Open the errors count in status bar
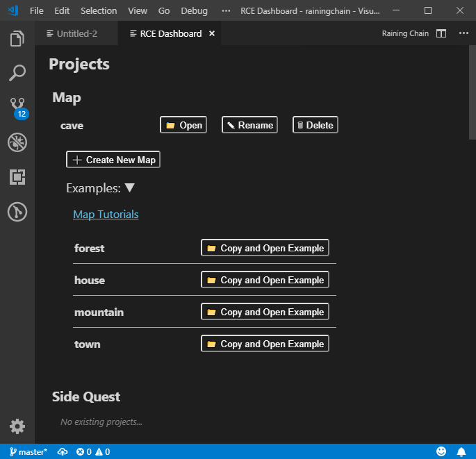Image resolution: width=476 pixels, height=459 pixels. click(84, 452)
